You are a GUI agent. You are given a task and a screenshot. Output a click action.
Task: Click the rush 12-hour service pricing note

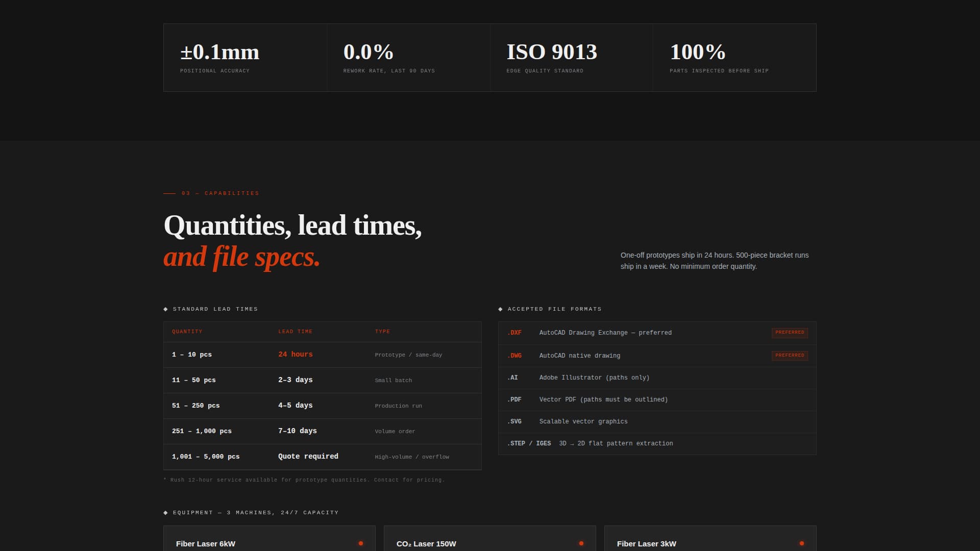pos(304,480)
